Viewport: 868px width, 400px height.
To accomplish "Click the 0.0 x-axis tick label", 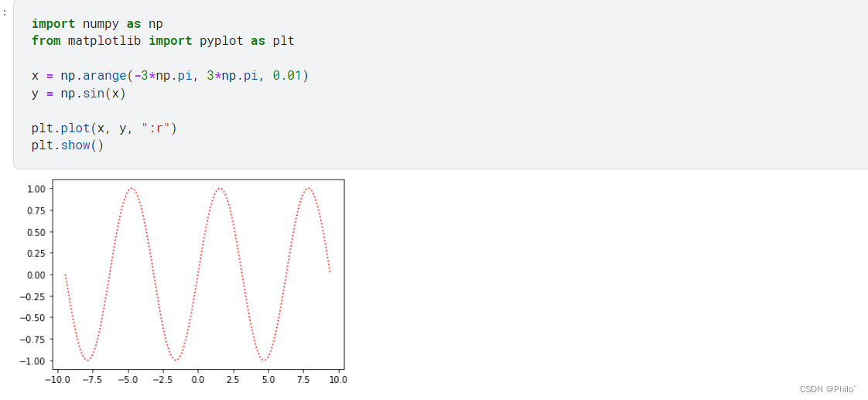I will click(197, 380).
